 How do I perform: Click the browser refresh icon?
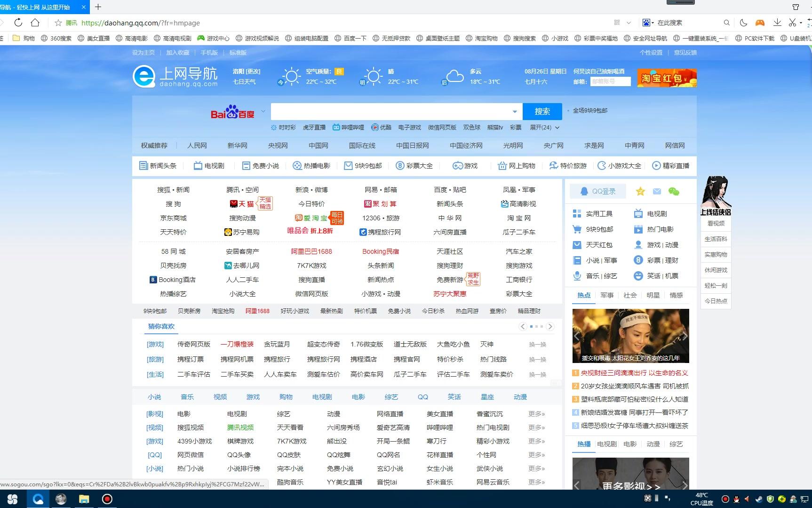(18, 23)
